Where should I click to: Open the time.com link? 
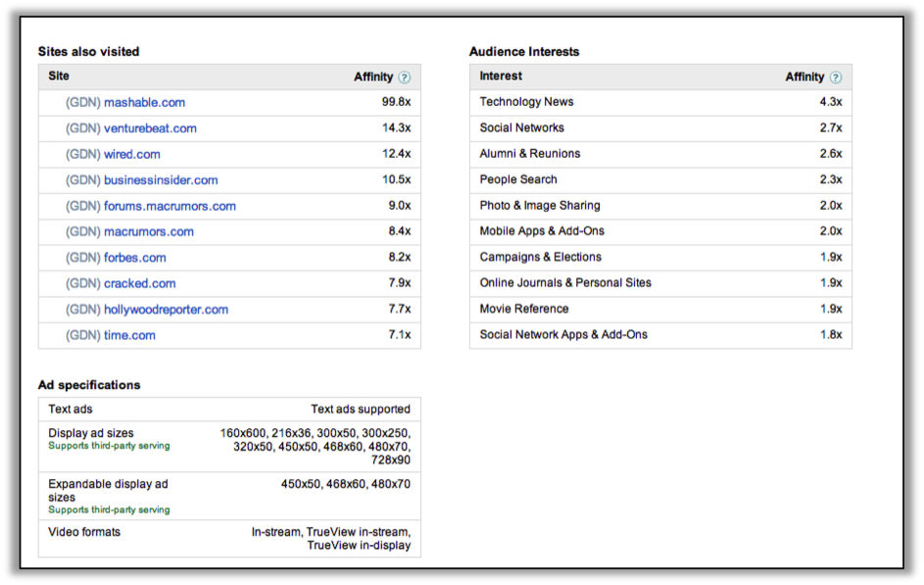pyautogui.click(x=129, y=336)
